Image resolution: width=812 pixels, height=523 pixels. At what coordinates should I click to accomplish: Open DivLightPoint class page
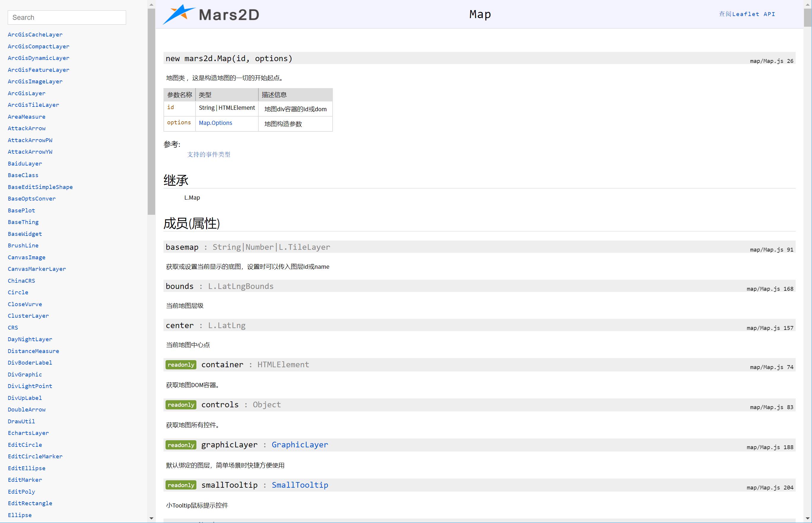(30, 386)
